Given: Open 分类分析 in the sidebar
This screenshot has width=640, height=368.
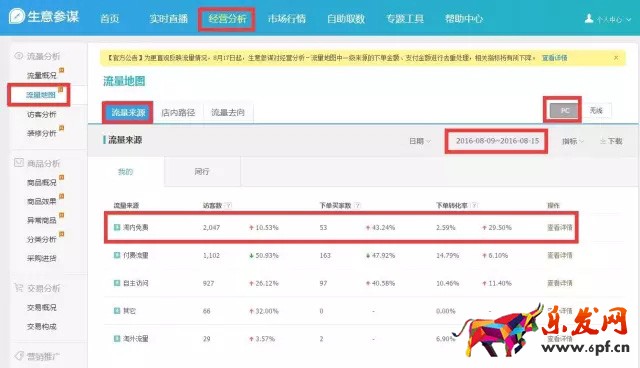Looking at the screenshot, I should [x=42, y=239].
